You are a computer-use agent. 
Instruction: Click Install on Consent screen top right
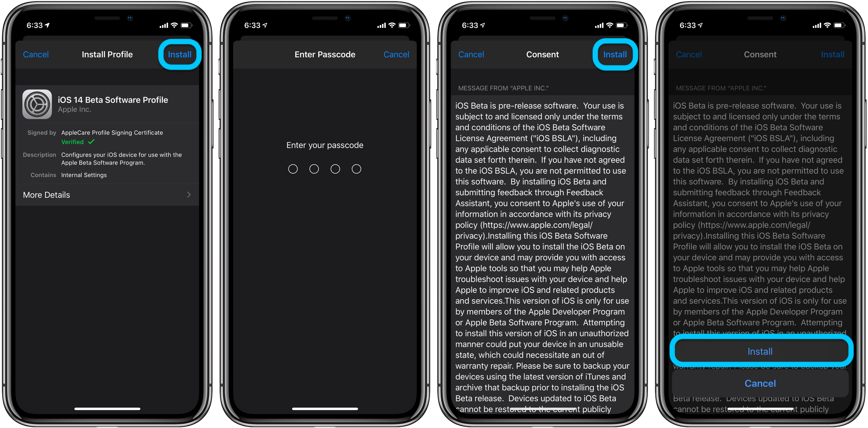coord(615,54)
